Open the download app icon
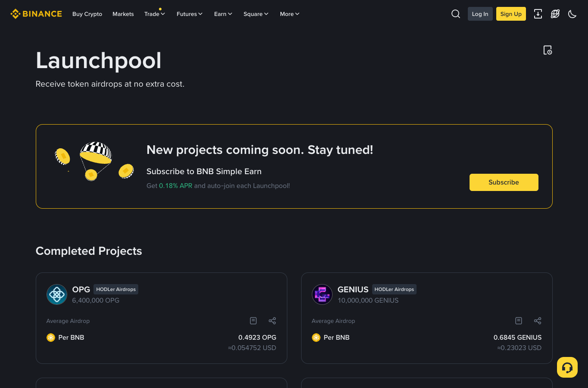 [x=538, y=14]
